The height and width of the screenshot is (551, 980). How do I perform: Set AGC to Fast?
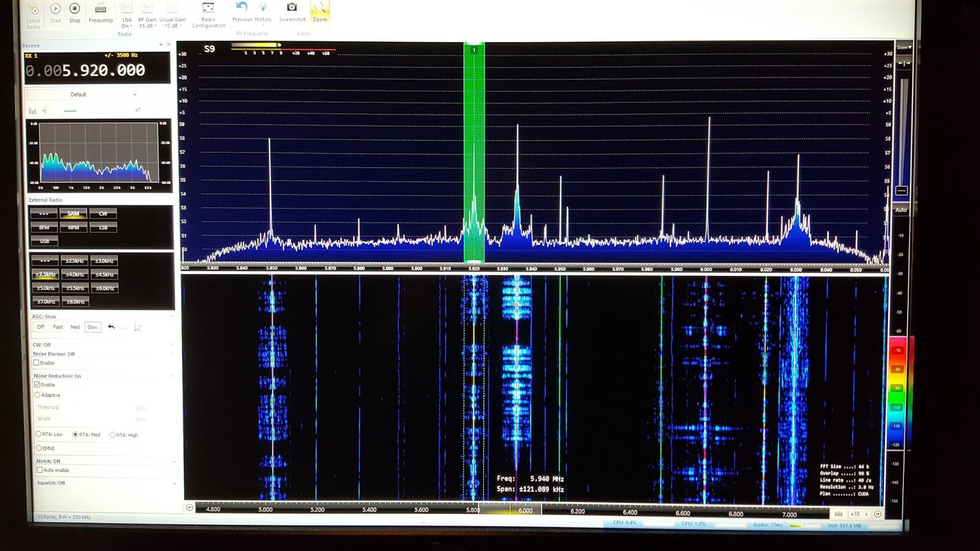click(58, 327)
